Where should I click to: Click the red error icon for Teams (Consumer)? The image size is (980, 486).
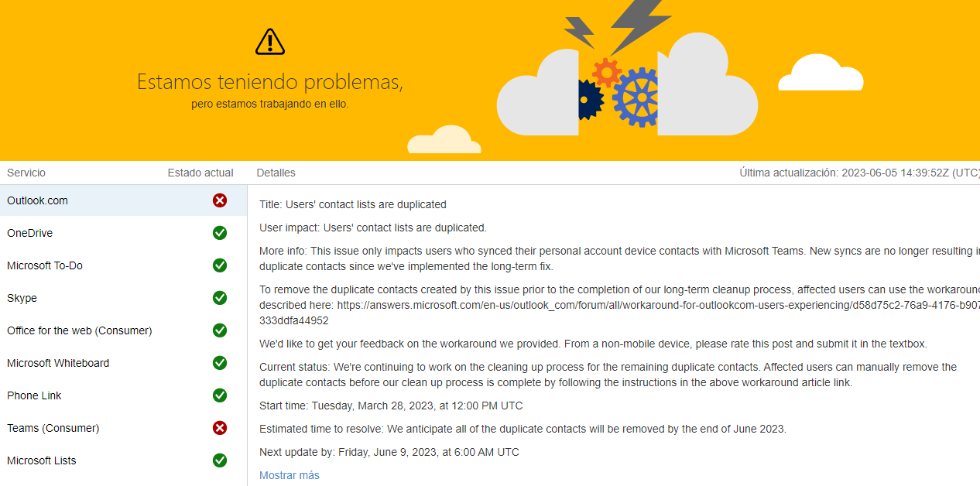tap(220, 428)
